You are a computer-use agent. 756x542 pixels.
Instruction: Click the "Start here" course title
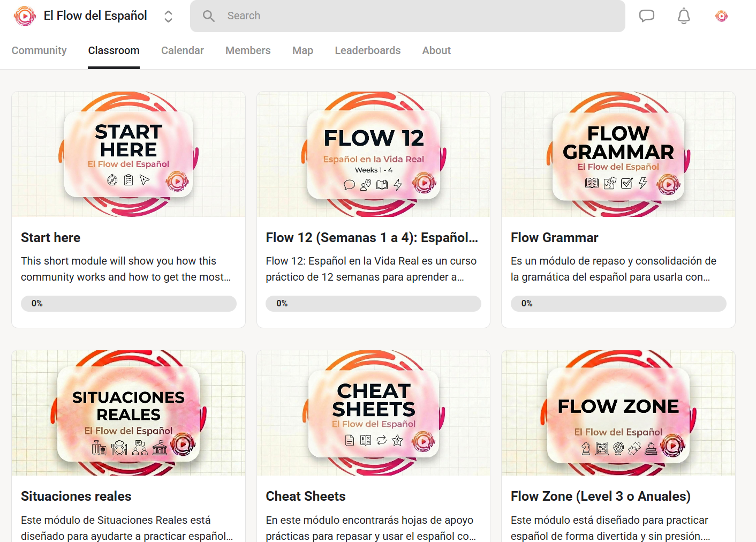(51, 238)
